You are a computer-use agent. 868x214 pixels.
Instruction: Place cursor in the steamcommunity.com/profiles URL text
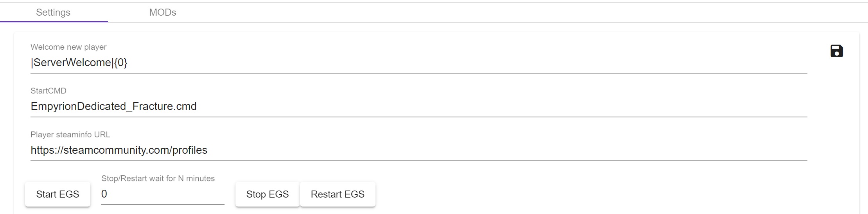click(119, 150)
